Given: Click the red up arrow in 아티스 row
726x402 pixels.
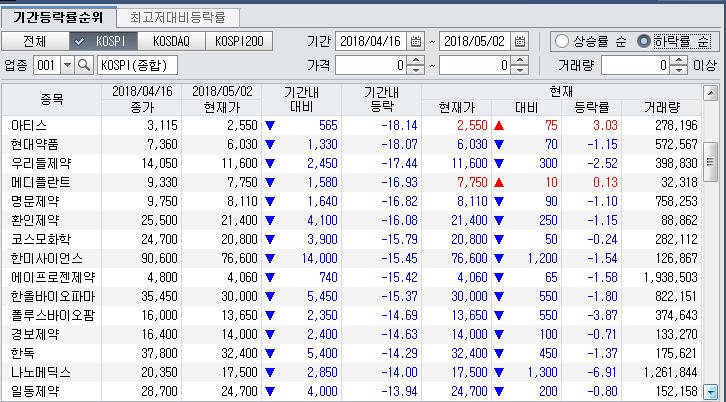Looking at the screenshot, I should click(499, 125).
